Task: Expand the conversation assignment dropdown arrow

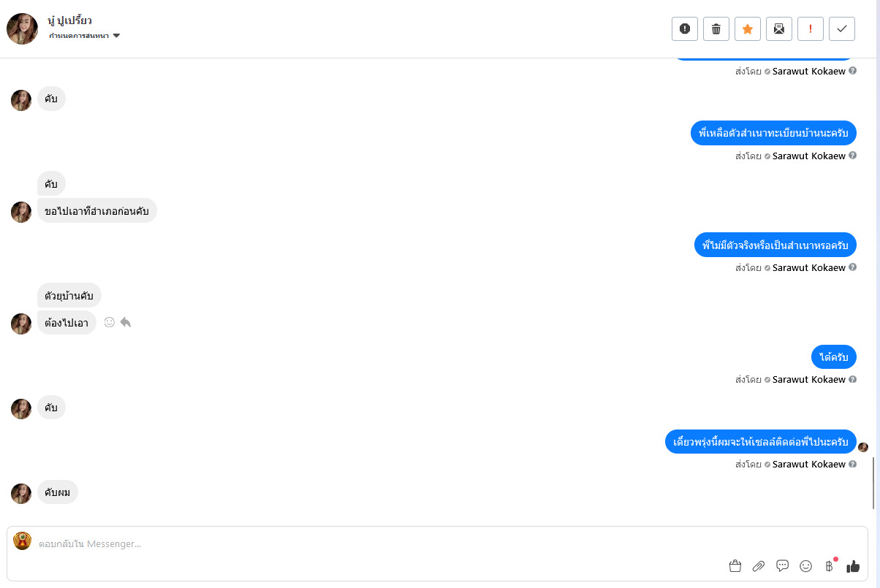Action: coord(116,36)
